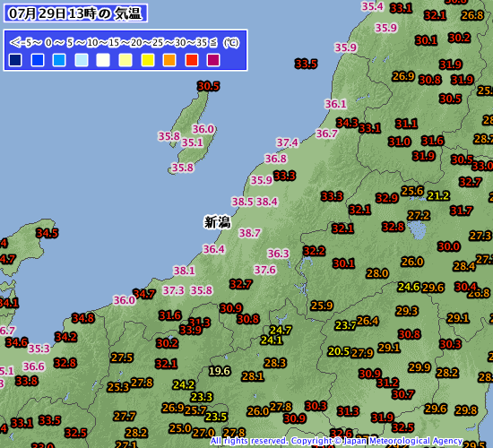Click the 36.7 temperature value
Screen dimensions: 493x448
pos(326,134)
